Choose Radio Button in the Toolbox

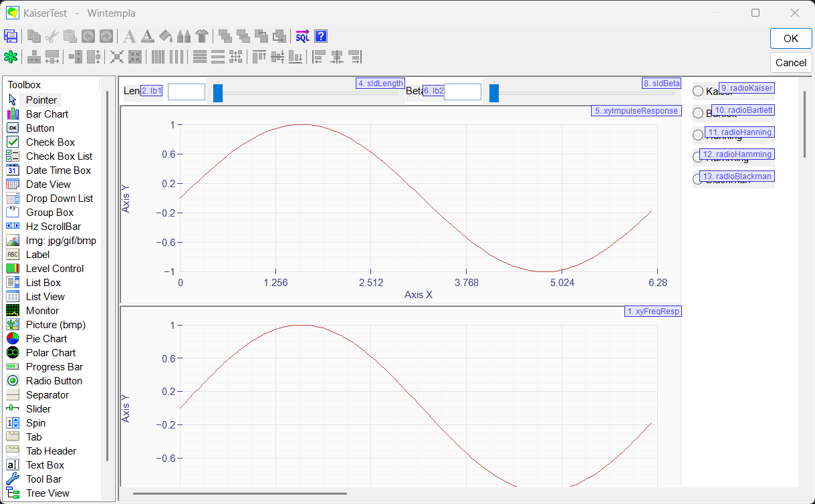(54, 380)
